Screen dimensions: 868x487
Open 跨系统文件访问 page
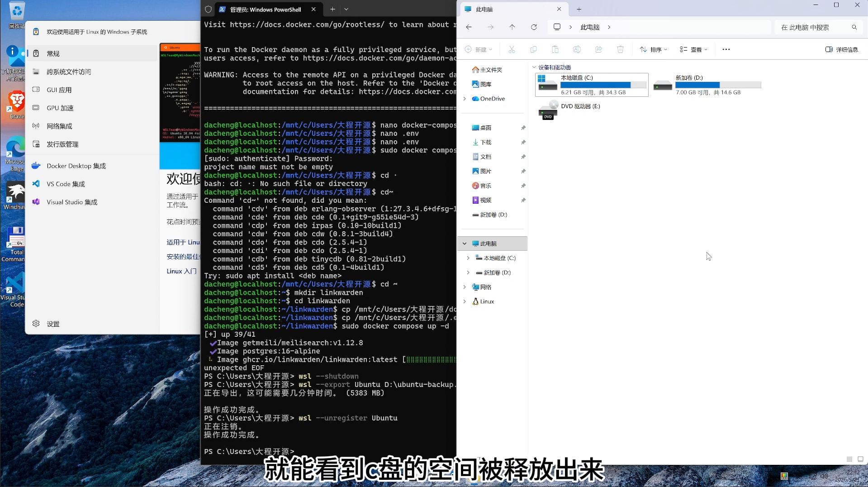92,72
